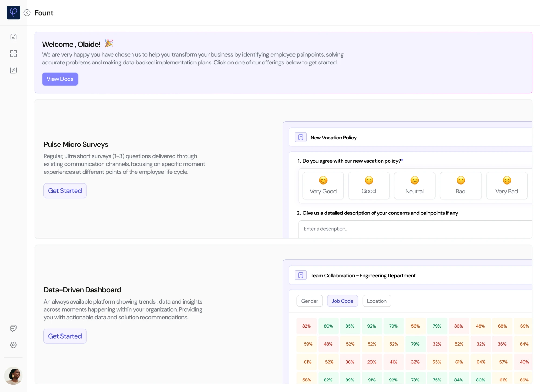
Task: Open the dashboard grid icon in sidebar
Action: 13,53
